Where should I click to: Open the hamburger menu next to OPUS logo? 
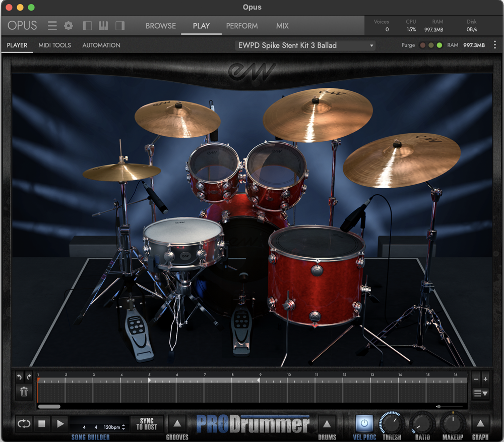tap(52, 26)
